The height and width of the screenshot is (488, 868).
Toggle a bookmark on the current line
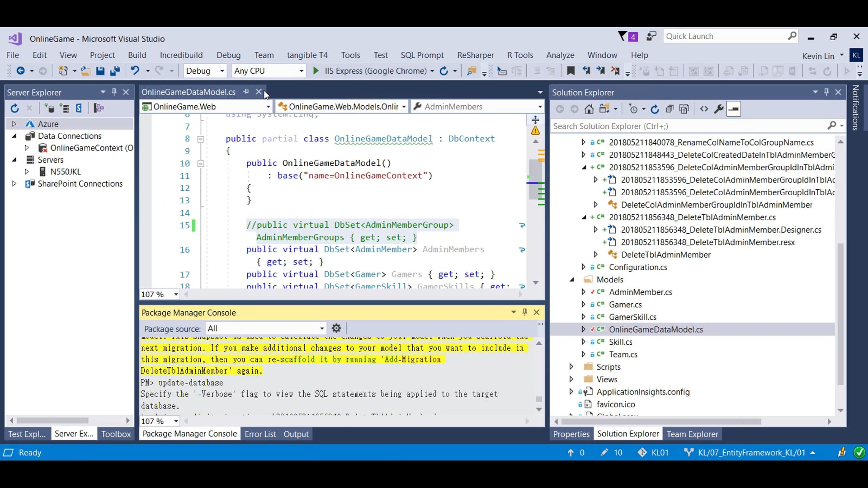point(571,71)
